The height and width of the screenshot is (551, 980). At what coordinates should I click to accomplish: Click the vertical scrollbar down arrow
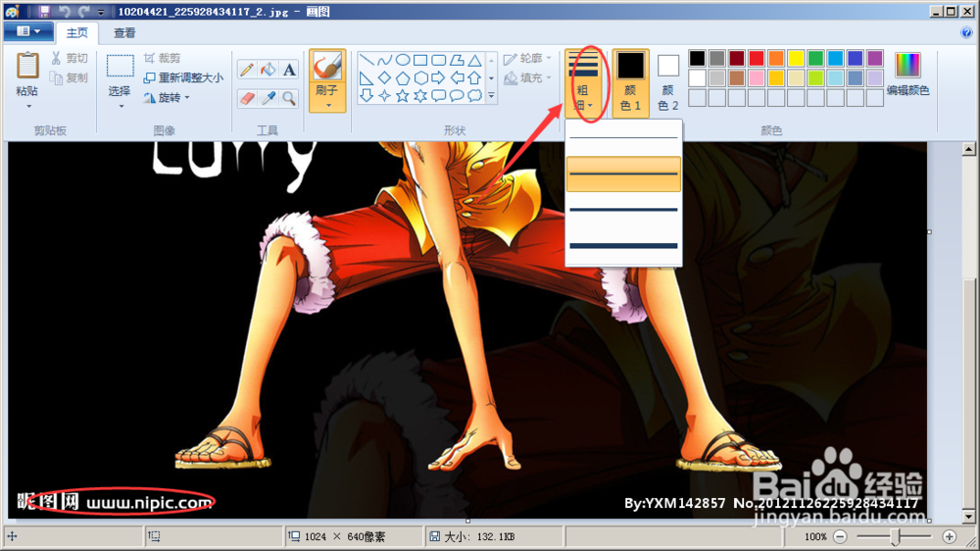coord(968,516)
